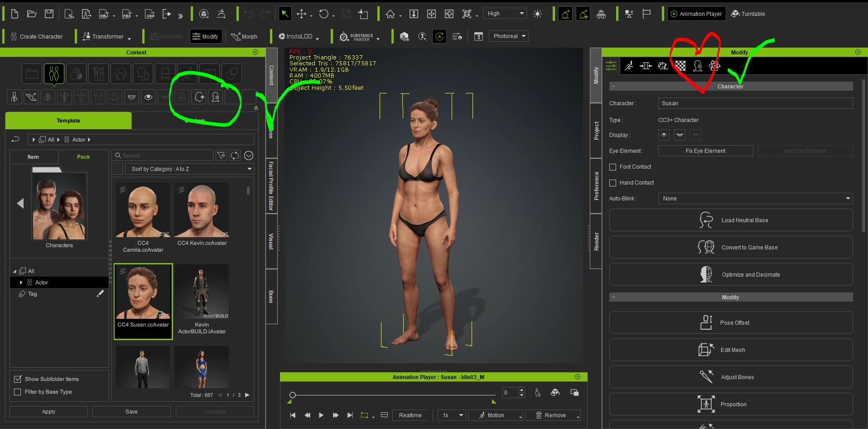Screen dimensions: 868x429
Task: Open the Morph tool in toolbar
Action: [244, 37]
